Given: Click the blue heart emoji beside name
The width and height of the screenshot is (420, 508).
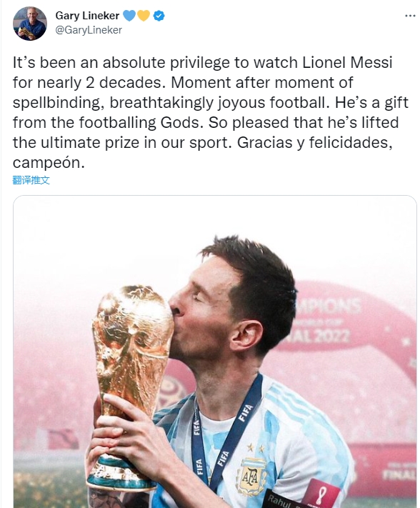Looking at the screenshot, I should (x=129, y=16).
